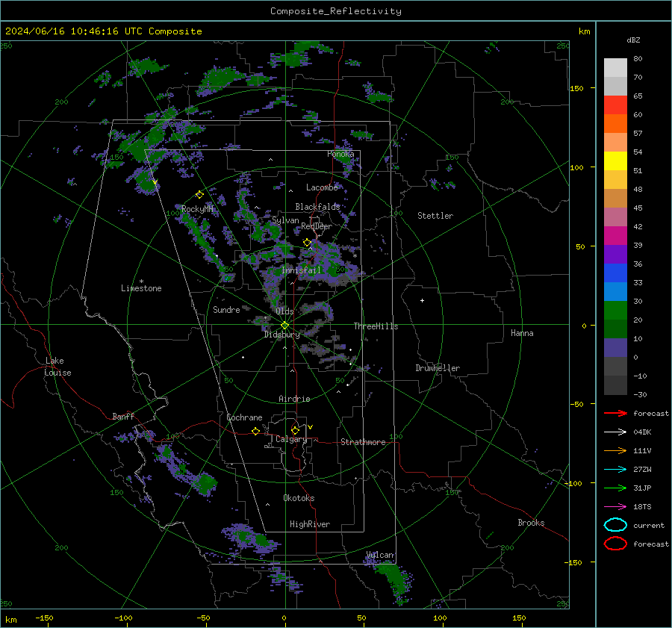Image resolution: width=672 pixels, height=628 pixels.
Task: Click the Strathmore town label
Action: (x=363, y=442)
